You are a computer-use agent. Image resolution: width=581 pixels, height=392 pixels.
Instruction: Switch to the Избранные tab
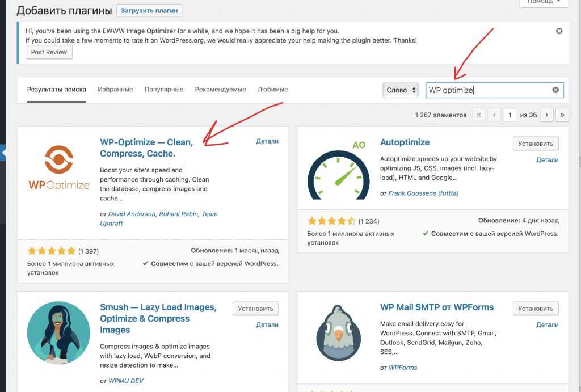tap(115, 90)
